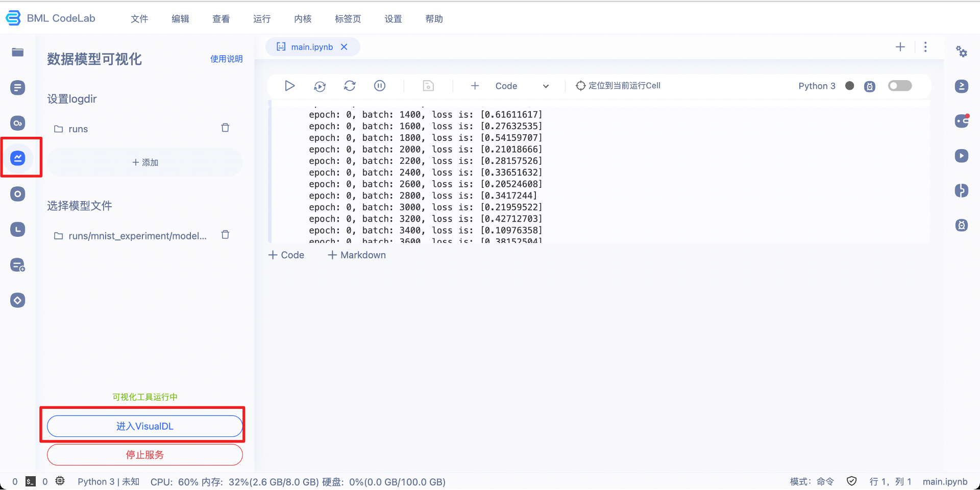The height and width of the screenshot is (490, 980).
Task: Open the 运行 menu
Action: coord(262,19)
